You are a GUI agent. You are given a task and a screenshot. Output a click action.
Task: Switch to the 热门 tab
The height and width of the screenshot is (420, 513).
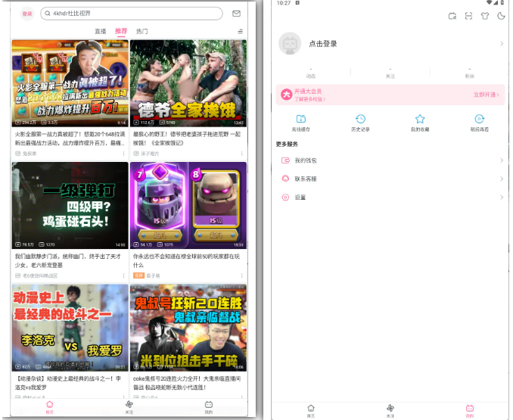pyautogui.click(x=141, y=31)
